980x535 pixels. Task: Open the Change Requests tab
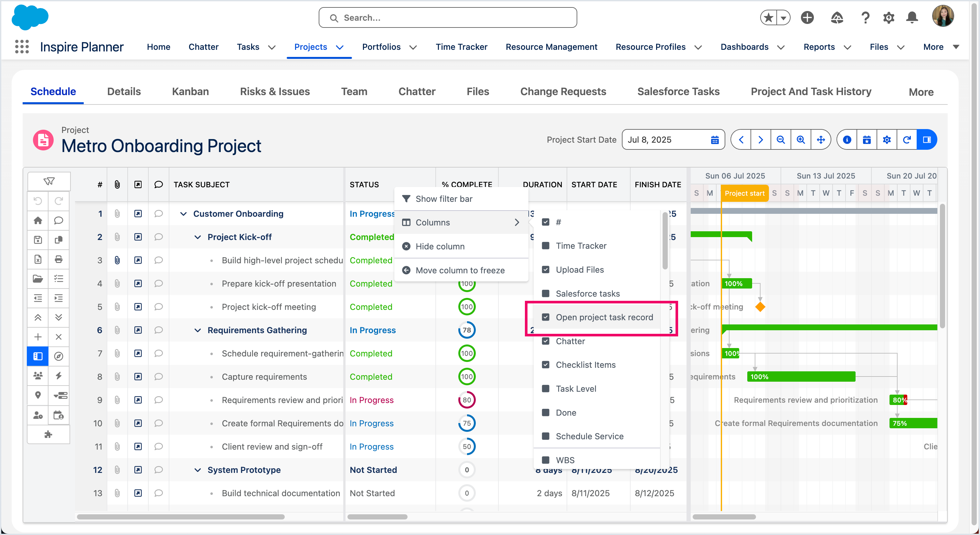coord(563,92)
